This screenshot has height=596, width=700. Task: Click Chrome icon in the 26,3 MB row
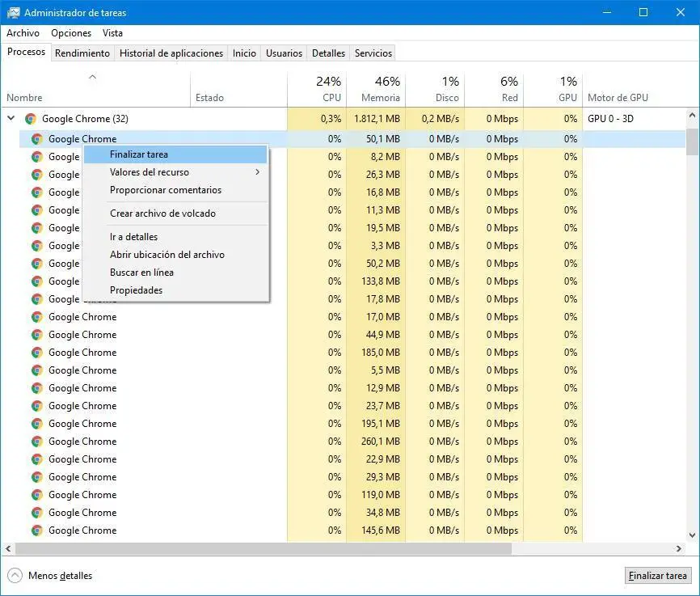[37, 175]
